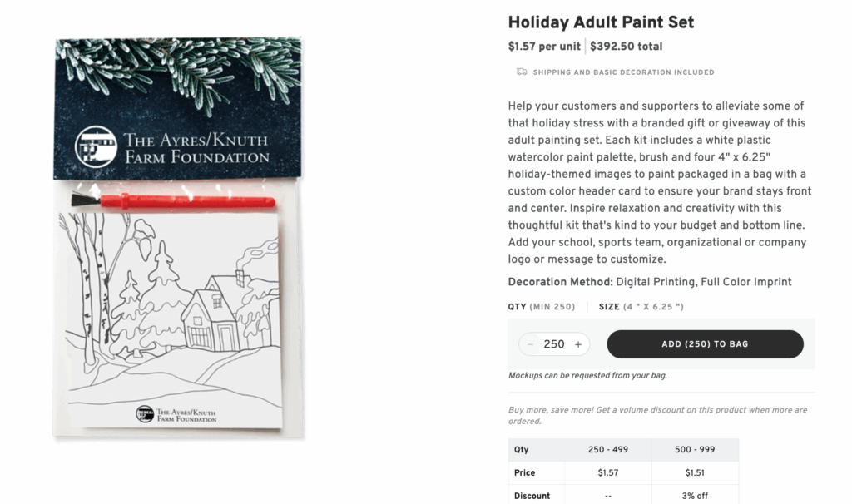Click the Decoration Method: Digital Printing text

649,282
